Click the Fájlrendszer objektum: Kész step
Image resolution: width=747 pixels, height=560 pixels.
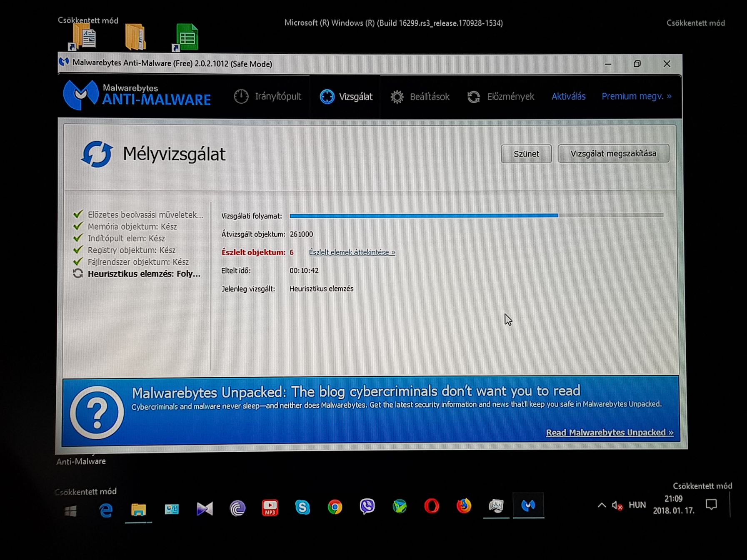131,262
